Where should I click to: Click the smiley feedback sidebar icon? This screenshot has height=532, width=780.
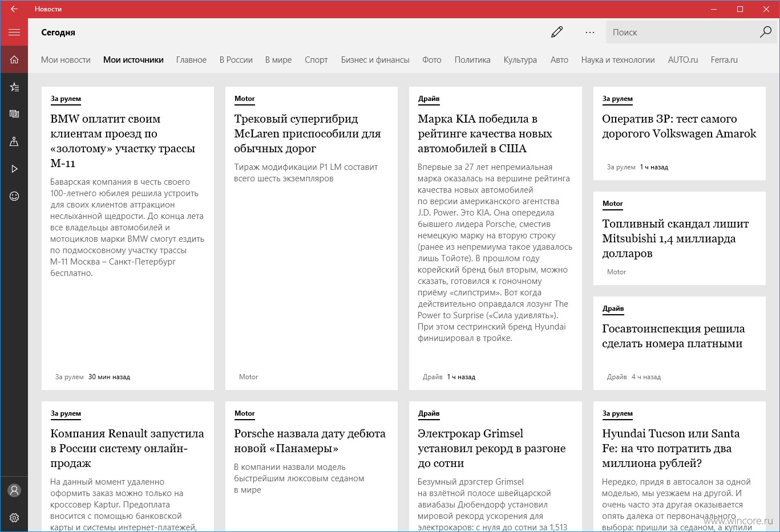[x=14, y=196]
